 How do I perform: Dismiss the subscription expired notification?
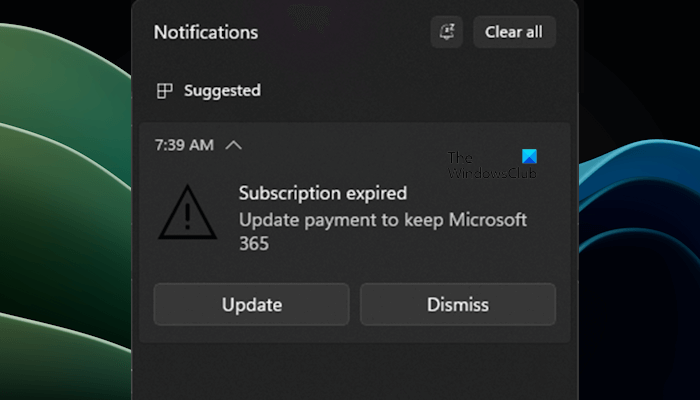click(x=457, y=304)
